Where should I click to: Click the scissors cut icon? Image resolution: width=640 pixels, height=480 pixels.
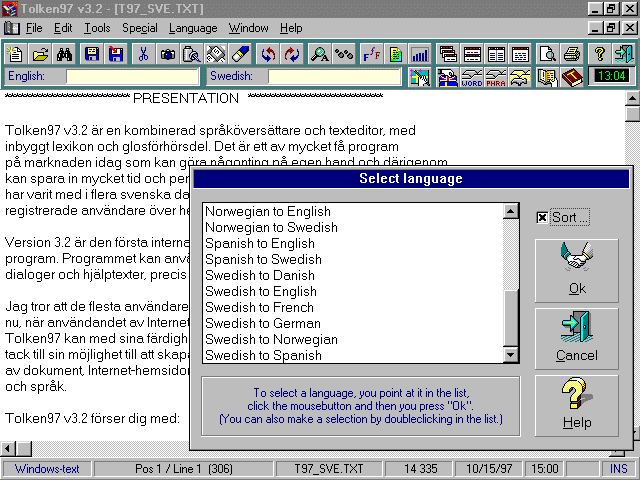point(143,53)
